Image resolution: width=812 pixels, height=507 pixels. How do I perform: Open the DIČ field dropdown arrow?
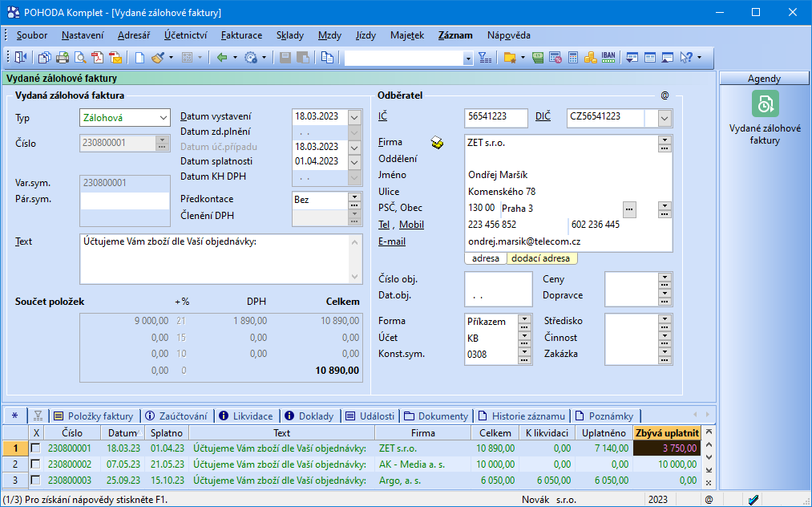(665, 118)
